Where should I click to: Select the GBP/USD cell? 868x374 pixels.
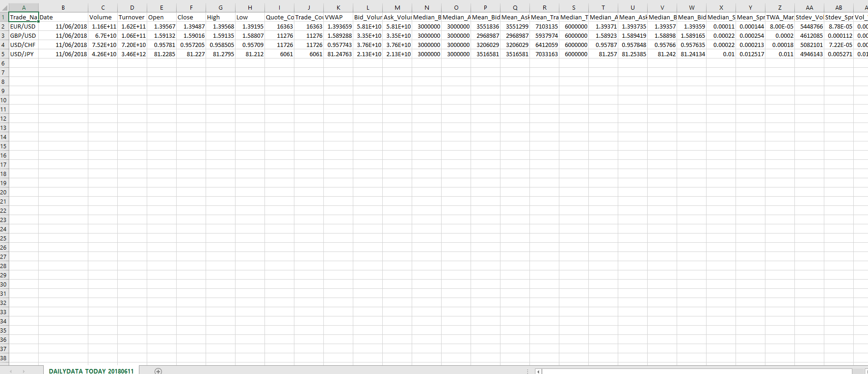(x=23, y=35)
